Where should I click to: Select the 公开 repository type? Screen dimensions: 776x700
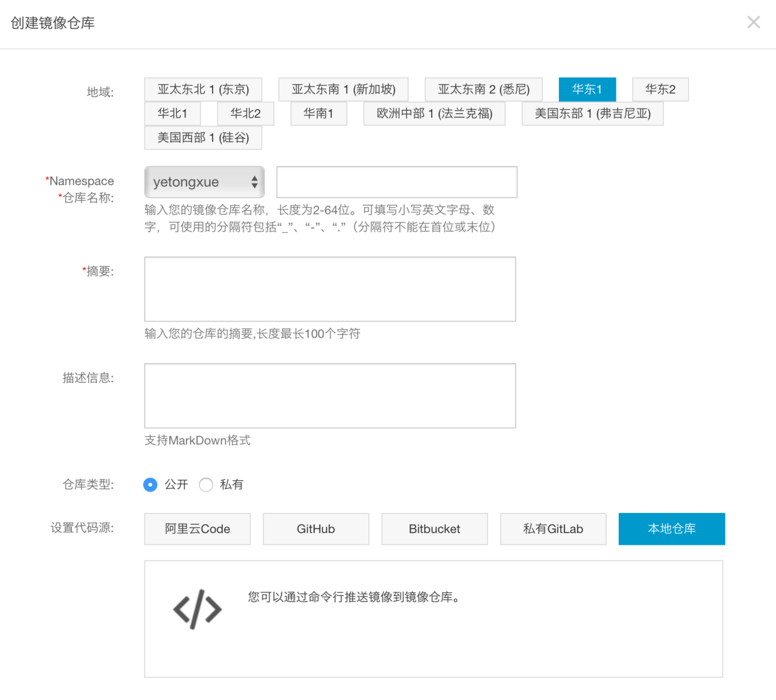(150, 485)
